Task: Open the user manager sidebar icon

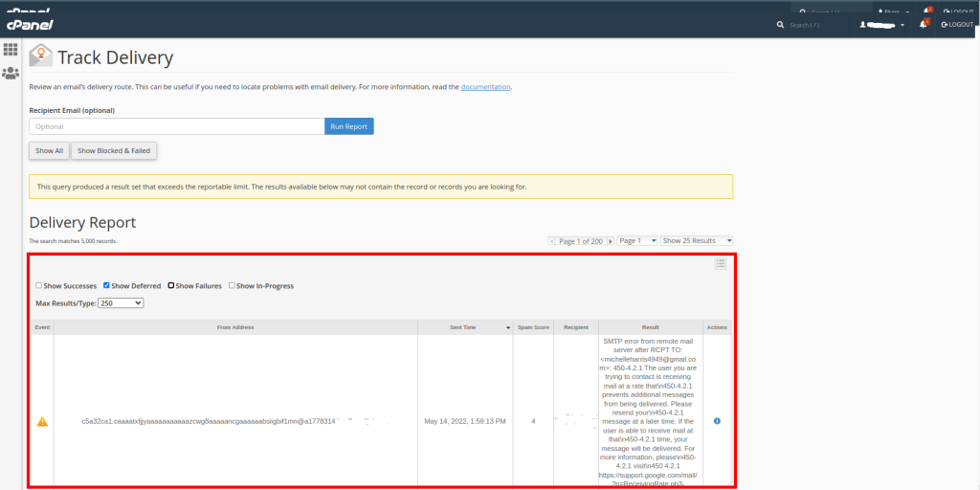Action: tap(11, 73)
